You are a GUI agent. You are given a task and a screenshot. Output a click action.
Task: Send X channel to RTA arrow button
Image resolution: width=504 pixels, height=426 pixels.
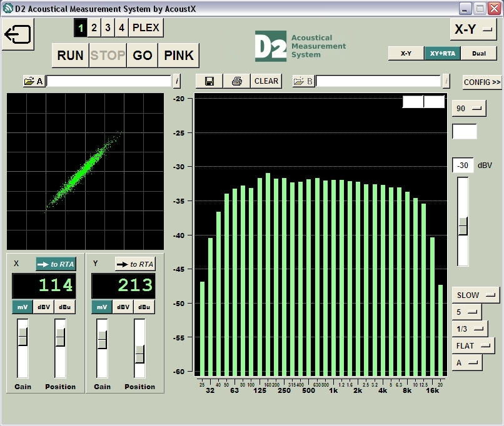pyautogui.click(x=56, y=264)
